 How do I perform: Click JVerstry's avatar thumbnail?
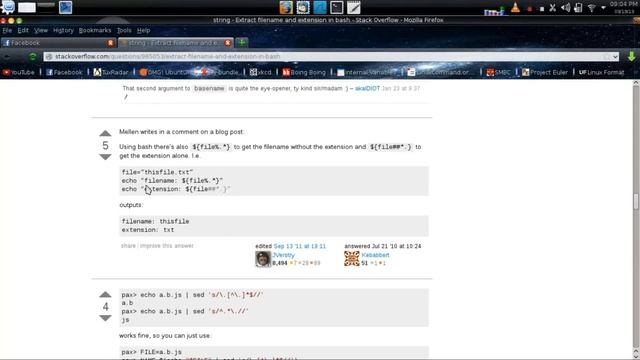pos(263,259)
